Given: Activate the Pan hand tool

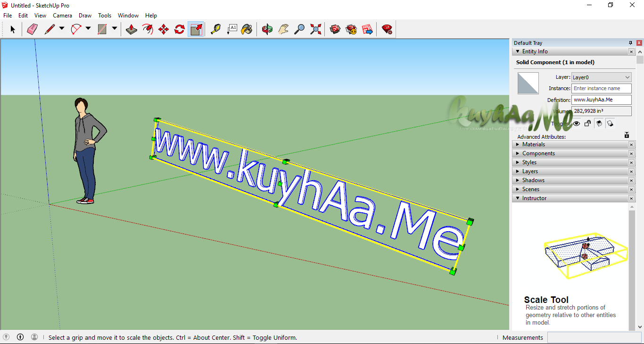Looking at the screenshot, I should coord(283,29).
